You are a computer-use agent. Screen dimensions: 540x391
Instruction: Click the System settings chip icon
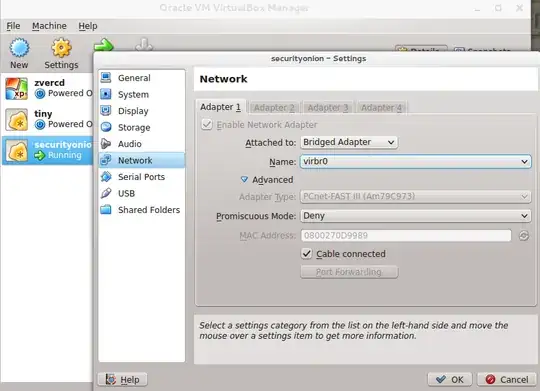pyautogui.click(x=106, y=94)
